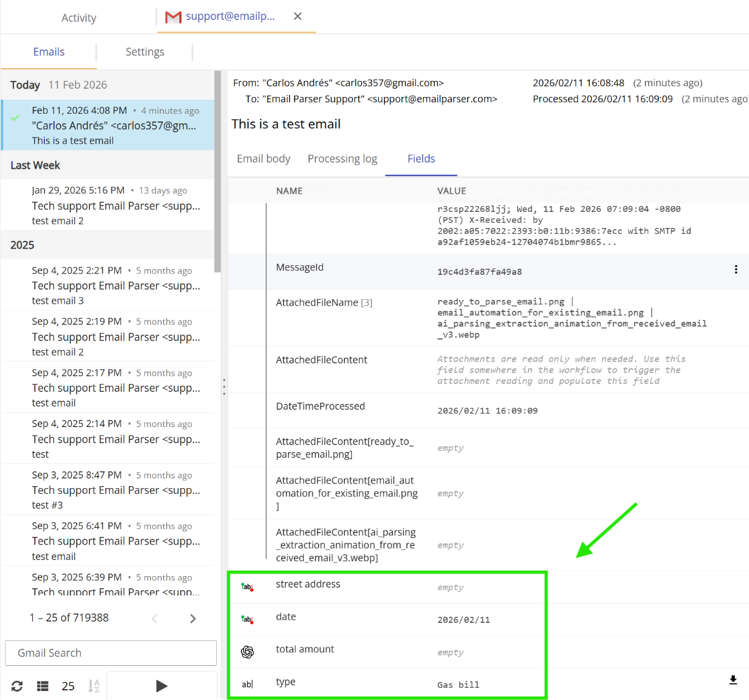Viewport: 749px width, 700px height.
Task: Click the parsing rule icon for date
Action: pos(247,618)
